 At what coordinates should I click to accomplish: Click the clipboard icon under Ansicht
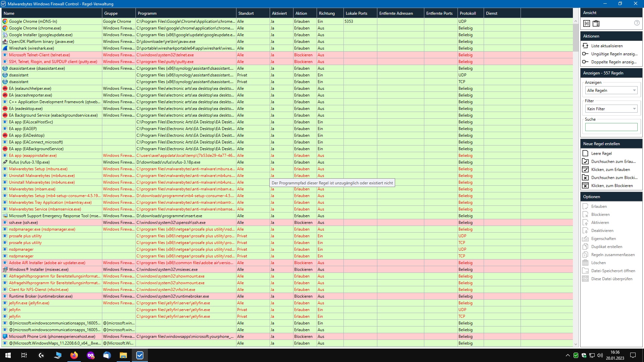[x=596, y=23]
